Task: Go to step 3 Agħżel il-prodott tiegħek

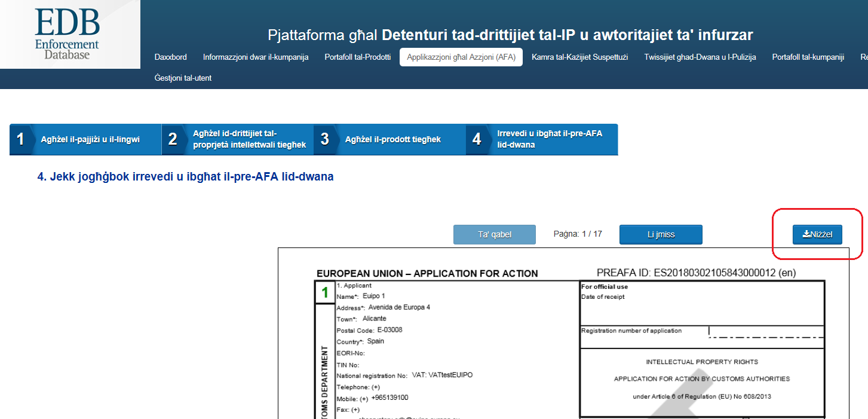Action: point(389,139)
